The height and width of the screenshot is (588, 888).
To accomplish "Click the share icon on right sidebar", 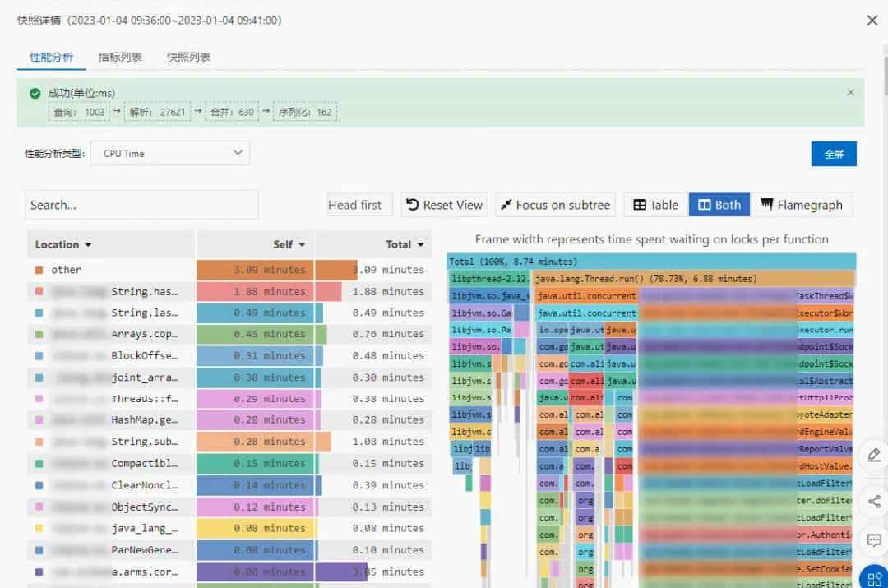I will point(873,501).
